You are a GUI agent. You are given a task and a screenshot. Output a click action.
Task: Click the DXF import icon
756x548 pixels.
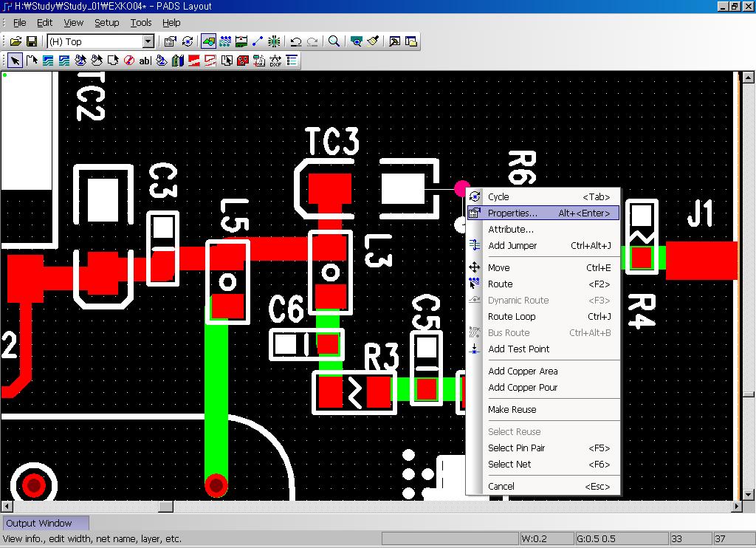point(275,61)
